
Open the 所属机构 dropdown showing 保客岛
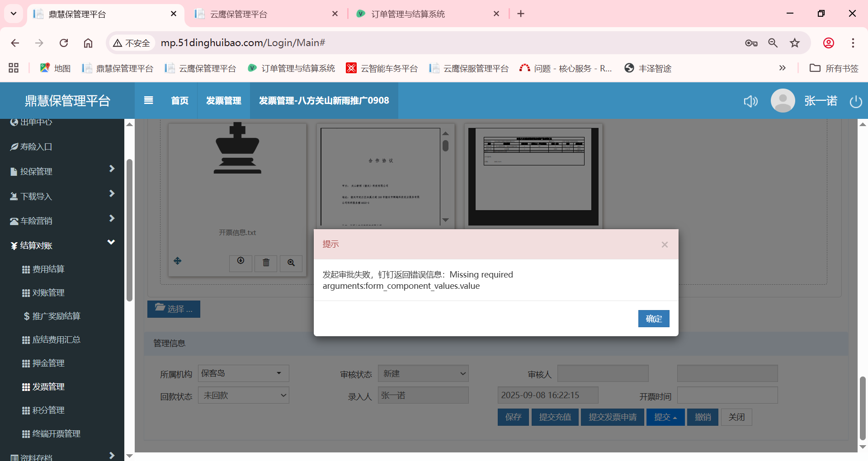[x=244, y=373]
